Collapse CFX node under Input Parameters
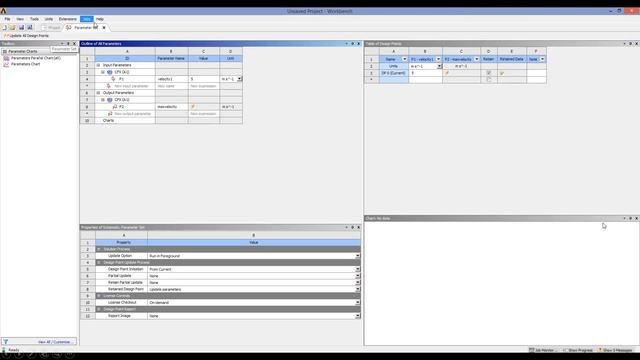Screen dimensions: 640x360 [x=103, y=72]
